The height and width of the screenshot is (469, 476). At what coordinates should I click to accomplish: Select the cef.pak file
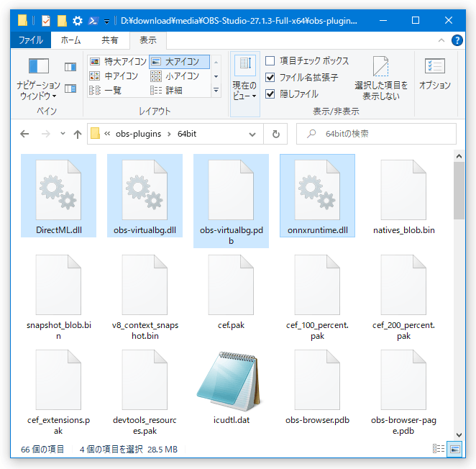coord(231,291)
